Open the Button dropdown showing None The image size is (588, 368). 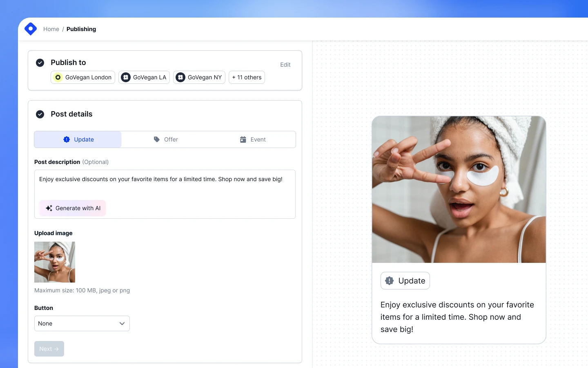(82, 323)
